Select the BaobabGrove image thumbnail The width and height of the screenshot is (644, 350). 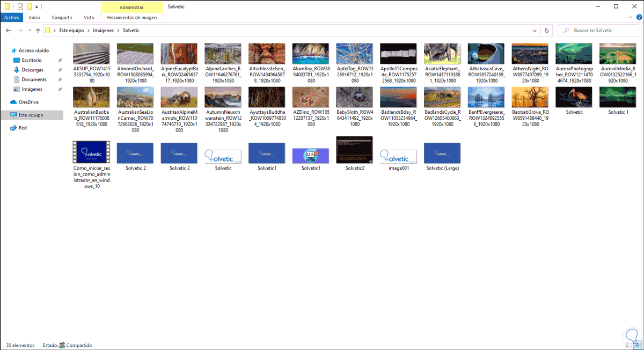coord(530,97)
